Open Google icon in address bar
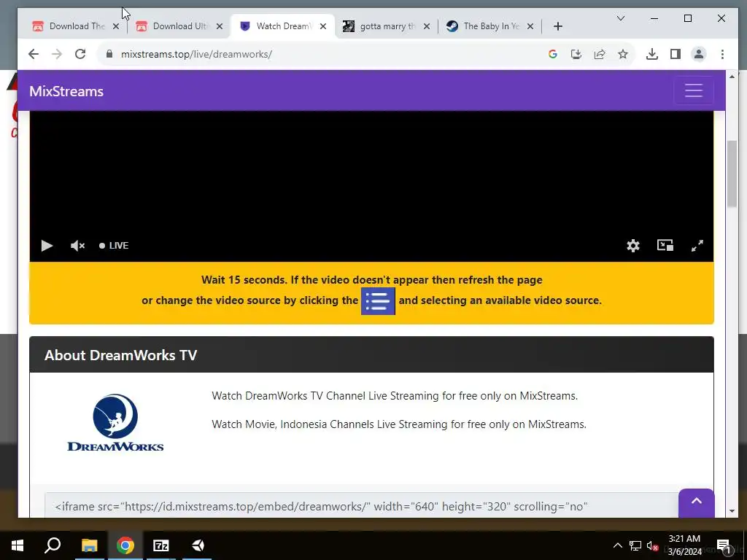Image resolution: width=747 pixels, height=560 pixels. point(553,54)
